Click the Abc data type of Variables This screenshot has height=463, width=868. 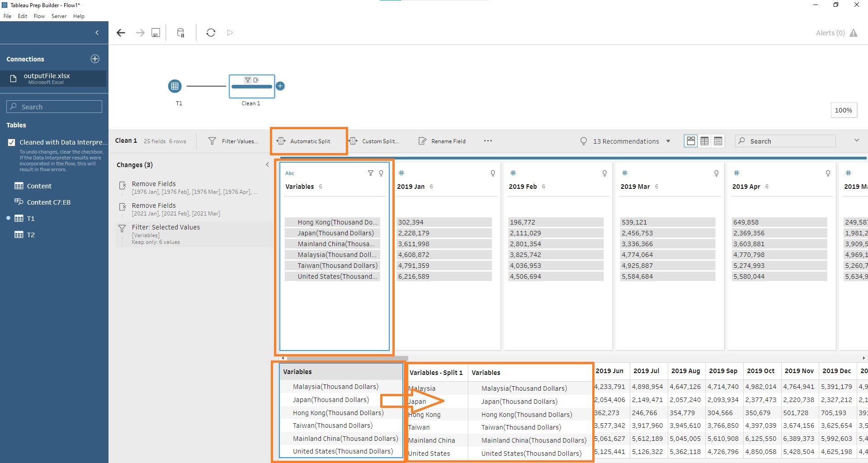pyautogui.click(x=290, y=173)
